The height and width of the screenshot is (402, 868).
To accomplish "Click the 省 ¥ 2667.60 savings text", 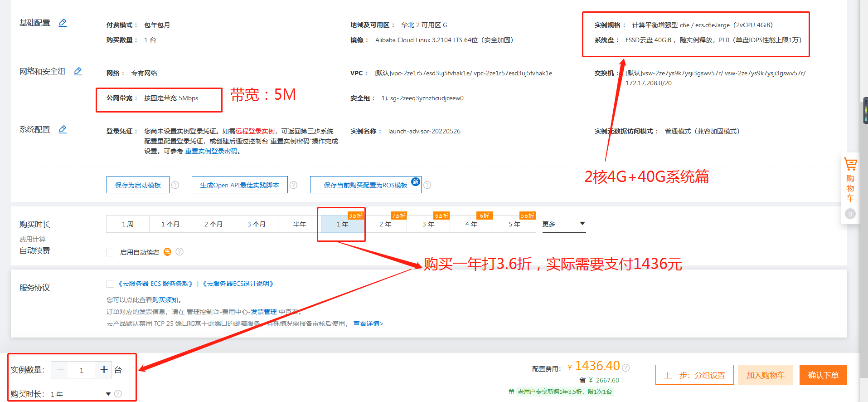I will pyautogui.click(x=599, y=380).
